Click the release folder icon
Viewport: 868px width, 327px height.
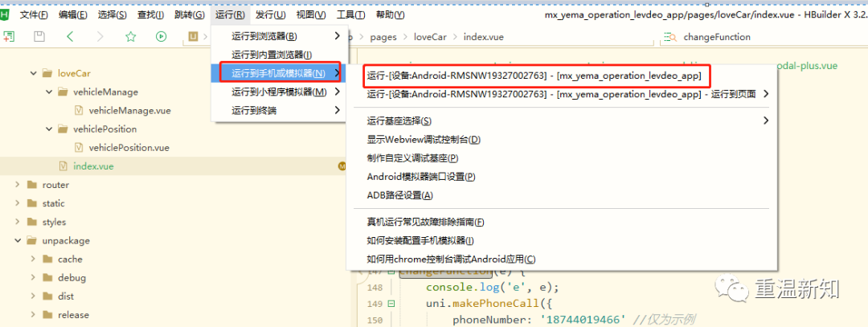click(47, 315)
